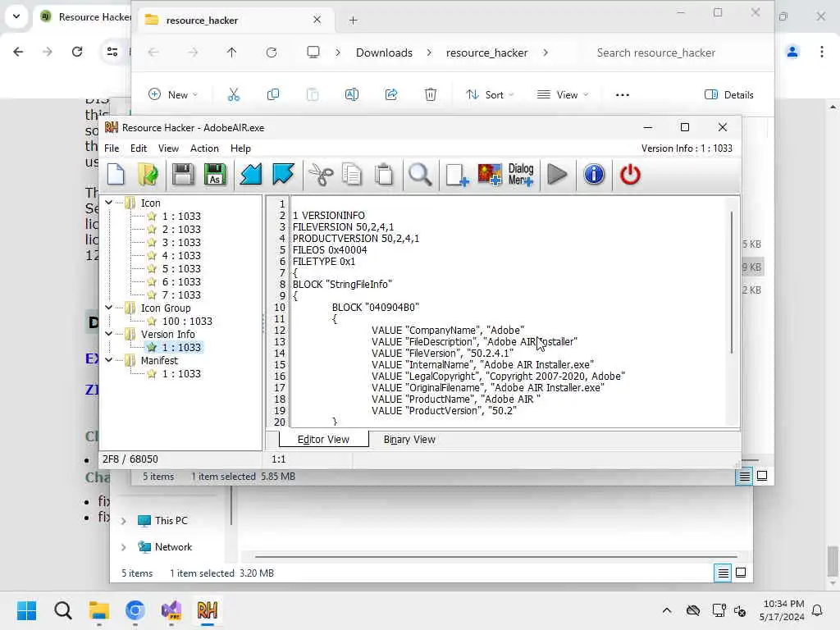Open the Action menu
Image resolution: width=840 pixels, height=630 pixels.
[204, 148]
